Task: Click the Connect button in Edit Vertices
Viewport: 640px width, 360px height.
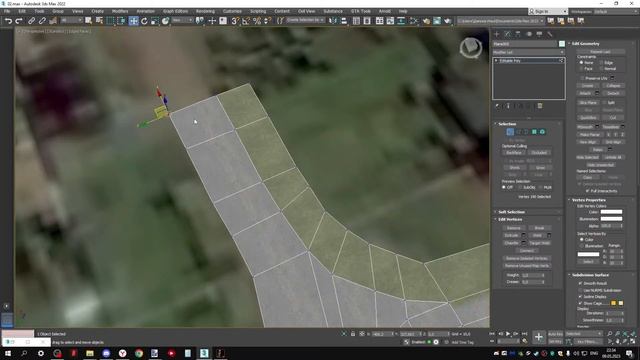Action: [x=527, y=251]
